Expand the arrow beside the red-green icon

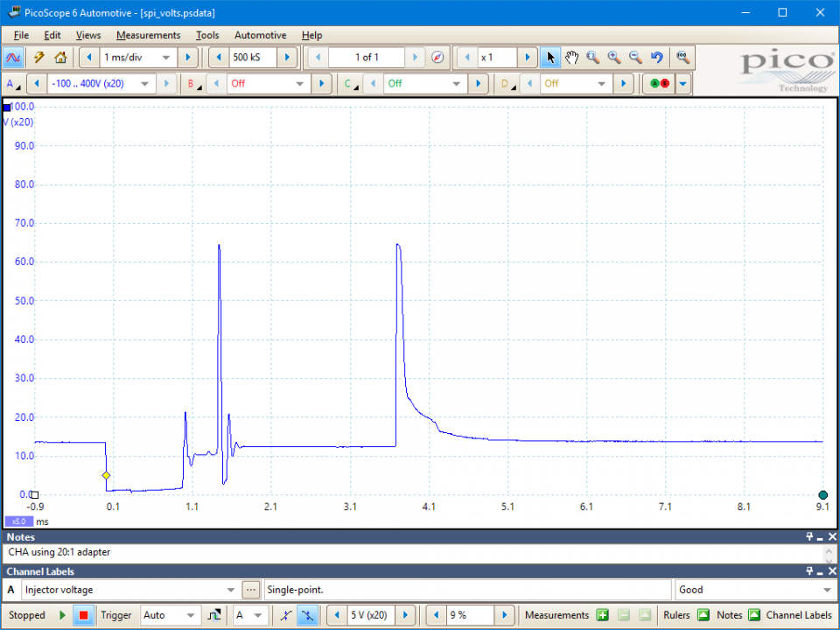(x=683, y=84)
